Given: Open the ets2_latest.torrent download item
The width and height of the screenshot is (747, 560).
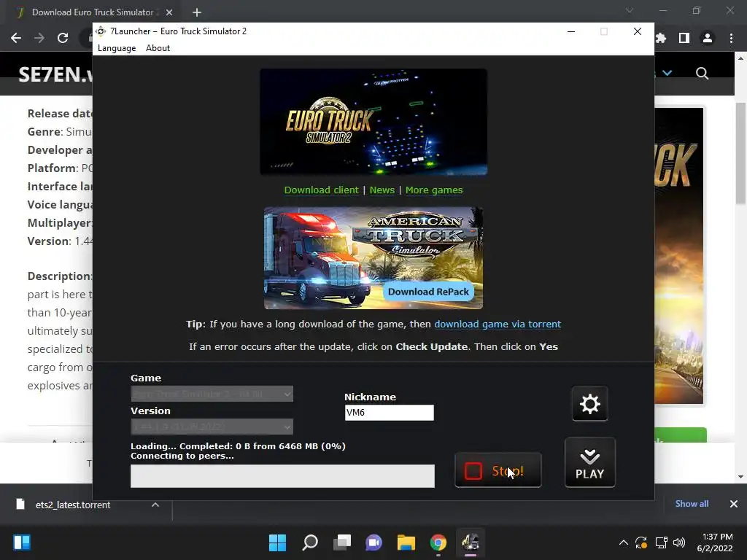Looking at the screenshot, I should coord(72,505).
